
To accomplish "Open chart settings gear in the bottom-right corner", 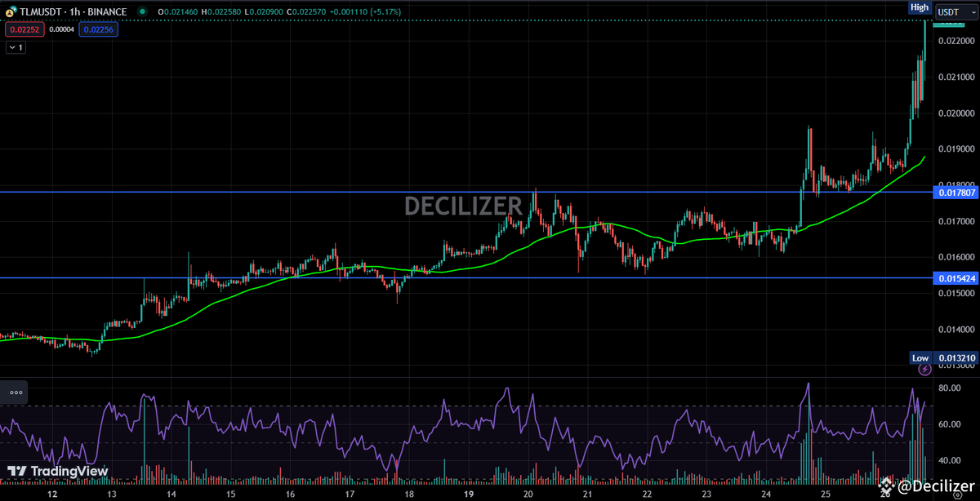I will [x=957, y=494].
